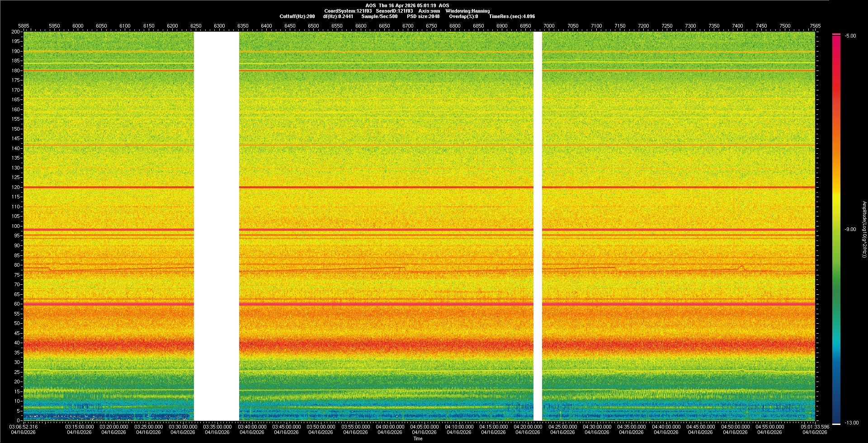Click the 6500 tick on the top axis
868x443 pixels.
coord(313,26)
